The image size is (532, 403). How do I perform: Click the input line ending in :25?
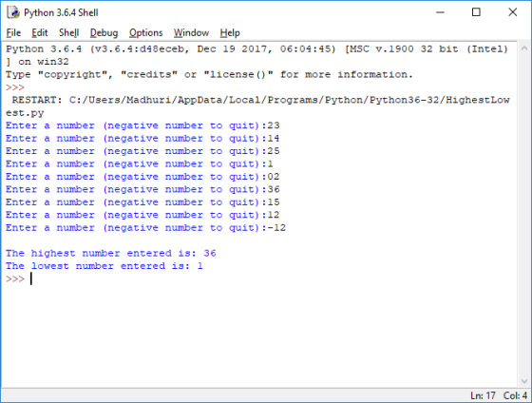pyautogui.click(x=142, y=151)
